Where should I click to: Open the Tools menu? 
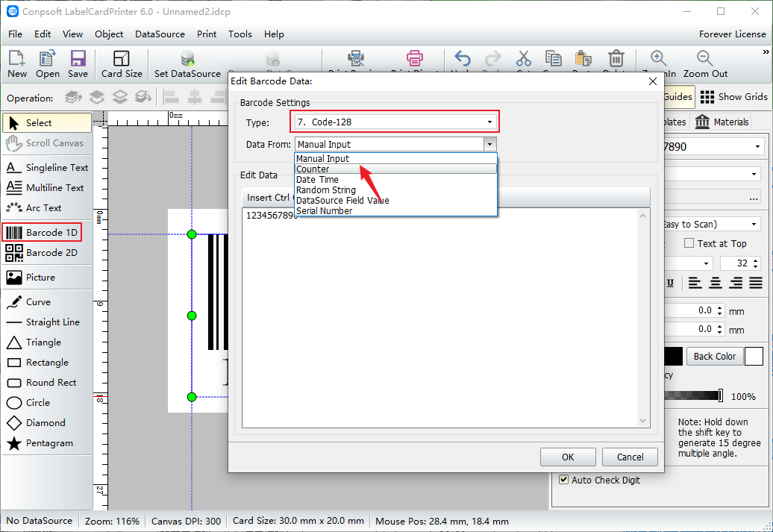[x=240, y=34]
